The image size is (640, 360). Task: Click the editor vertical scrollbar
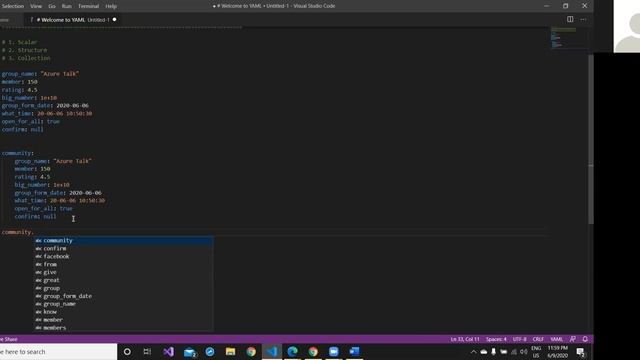pyautogui.click(x=591, y=139)
